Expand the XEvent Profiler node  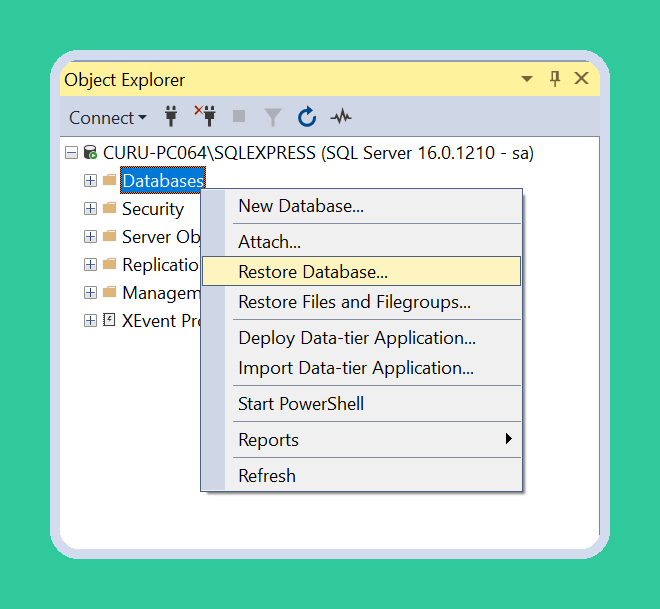point(90,321)
